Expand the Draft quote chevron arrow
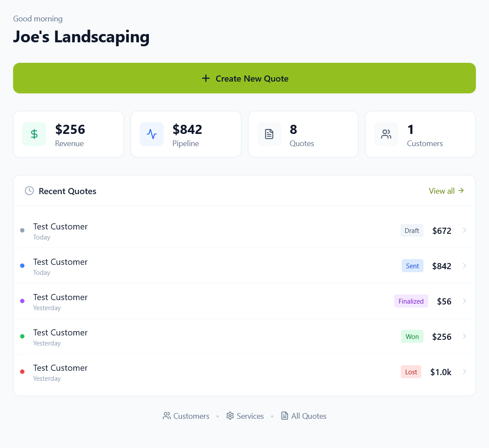 click(465, 230)
